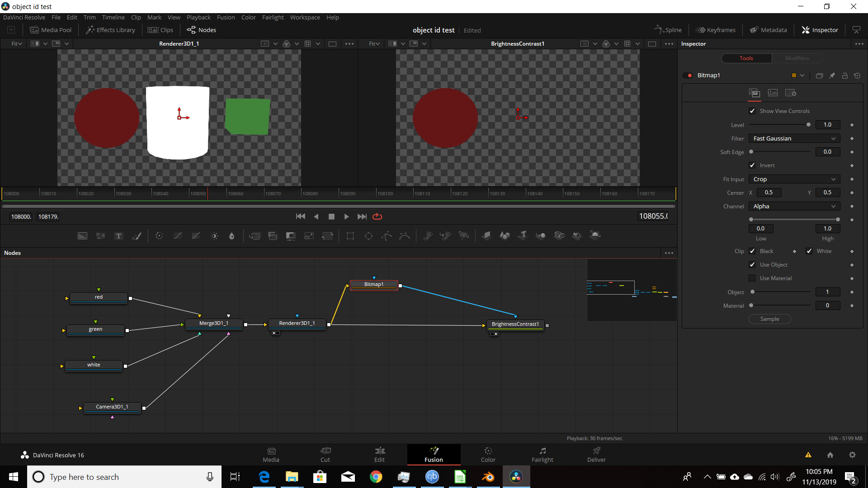Add a Brightness Contrast node
868x488 pixels.
[214, 236]
